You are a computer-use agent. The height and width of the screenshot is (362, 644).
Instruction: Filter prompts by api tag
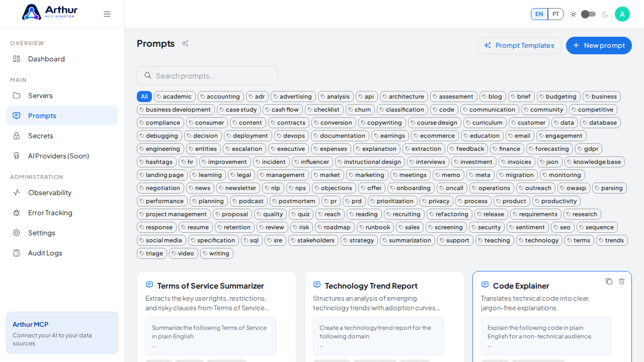[x=367, y=97]
